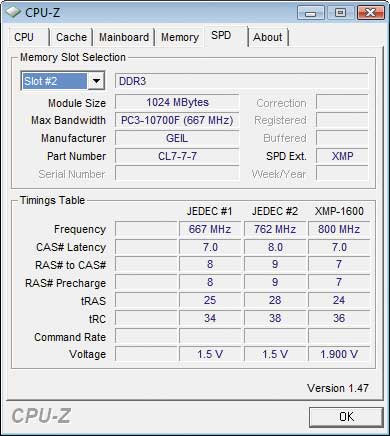Click the tRC value 34

[x=210, y=318]
